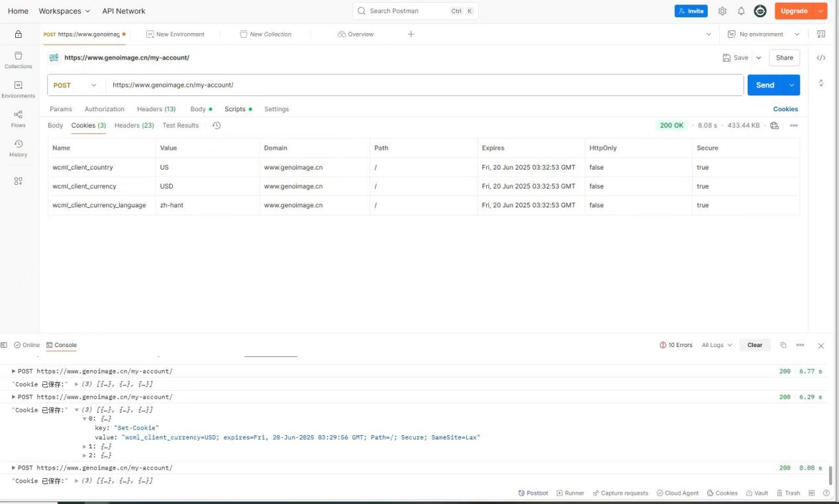Screen dimensions: 839x504
Task: Close the console panel
Action: point(821,346)
